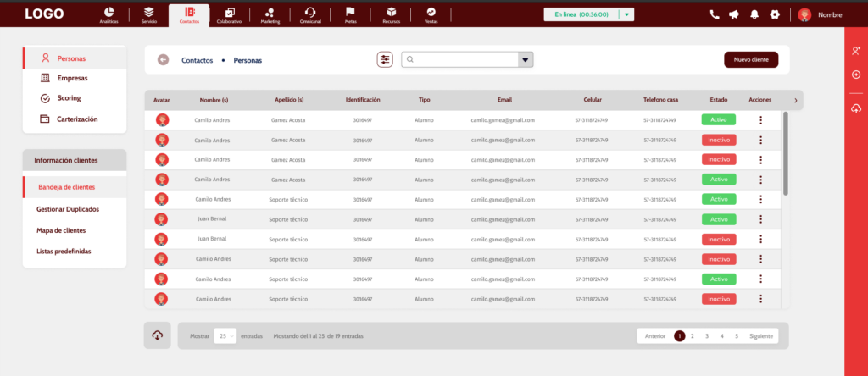The image size is (868, 376).
Task: Open actions menu for first table row
Action: (x=760, y=119)
